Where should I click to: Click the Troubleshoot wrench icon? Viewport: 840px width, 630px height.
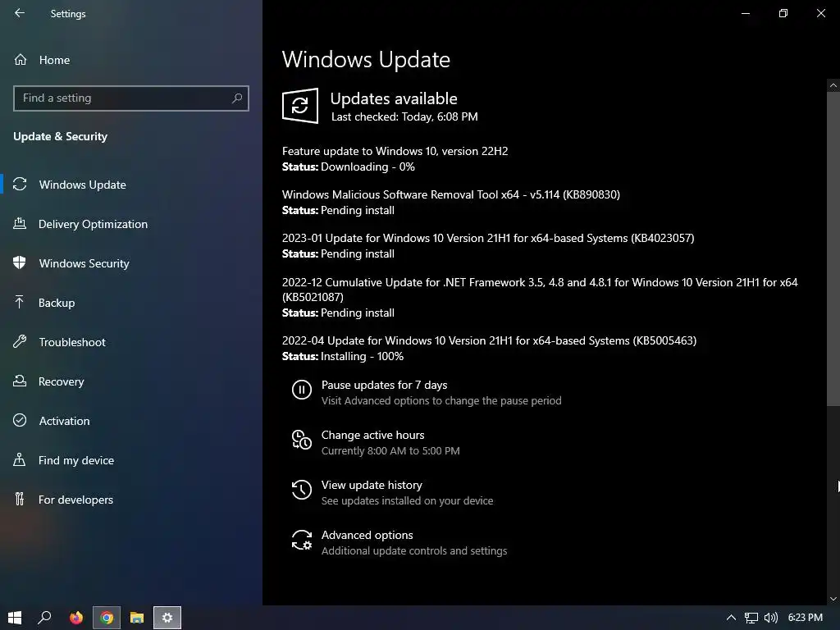[x=20, y=342]
